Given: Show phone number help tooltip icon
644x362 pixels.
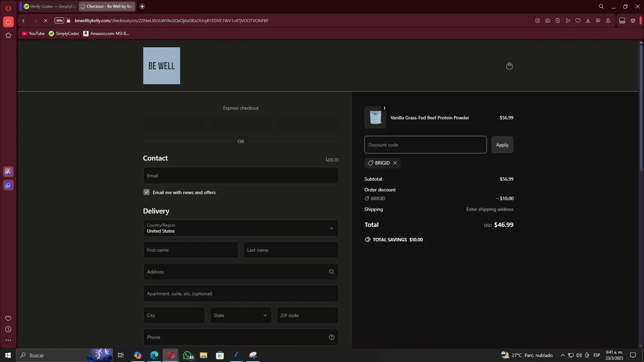Looking at the screenshot, I should click(x=331, y=337).
